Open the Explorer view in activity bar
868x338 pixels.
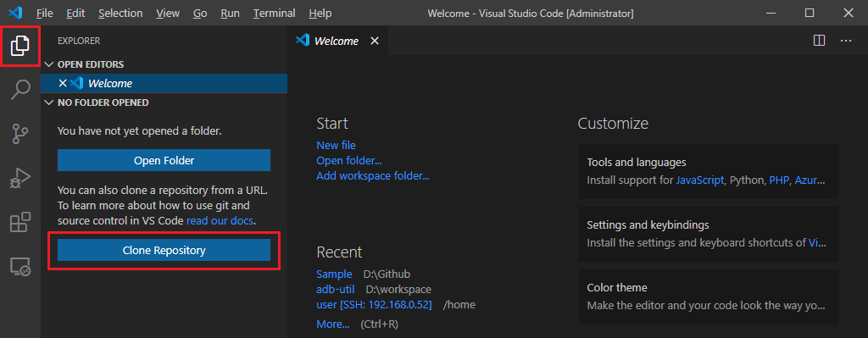tap(20, 46)
